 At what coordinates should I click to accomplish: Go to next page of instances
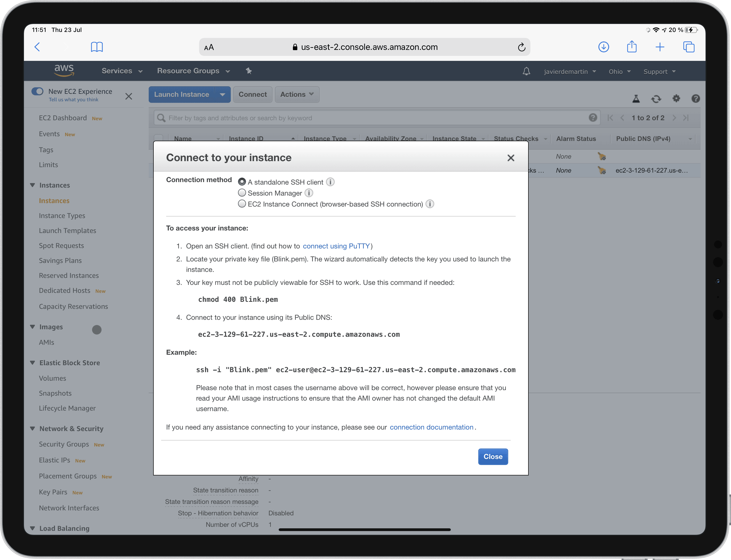[674, 118]
